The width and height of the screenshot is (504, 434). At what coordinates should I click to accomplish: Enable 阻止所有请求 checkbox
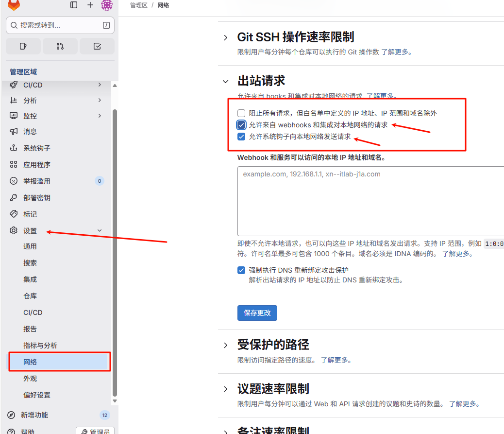point(241,112)
